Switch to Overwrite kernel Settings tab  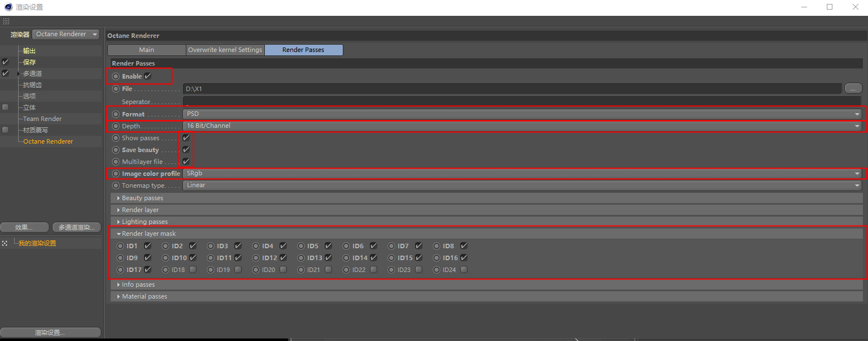tap(225, 50)
